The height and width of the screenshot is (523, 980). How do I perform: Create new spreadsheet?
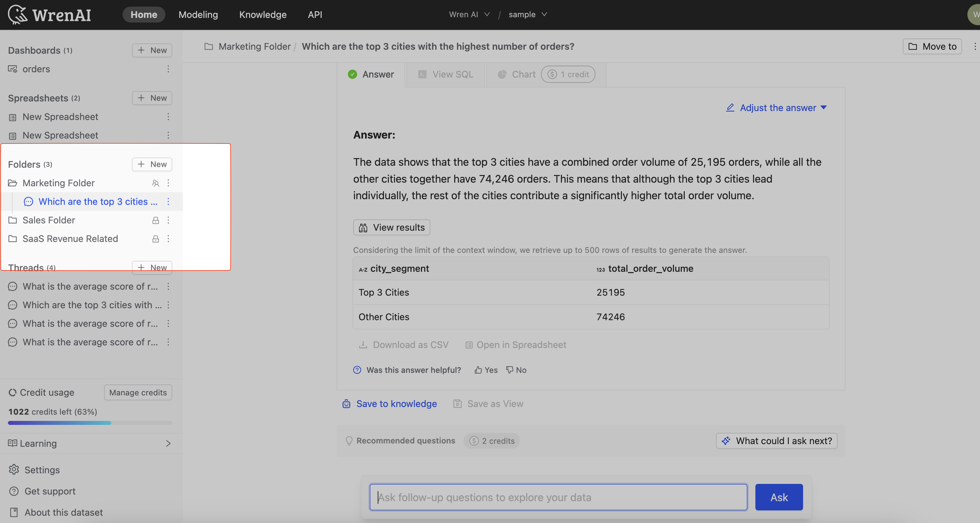click(152, 98)
